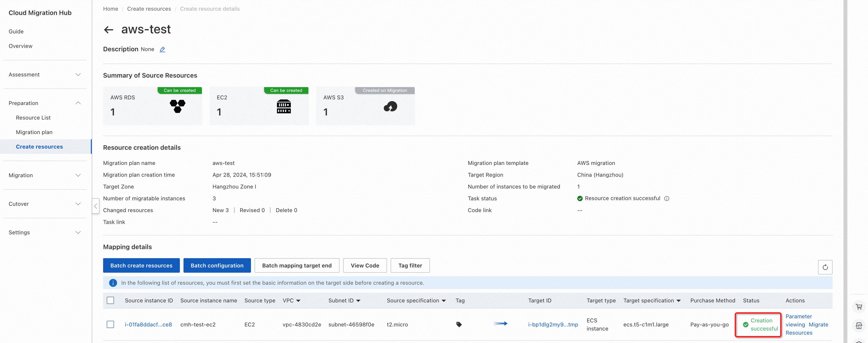Go to Migration plan in the sidebar
The width and height of the screenshot is (868, 343).
point(34,132)
